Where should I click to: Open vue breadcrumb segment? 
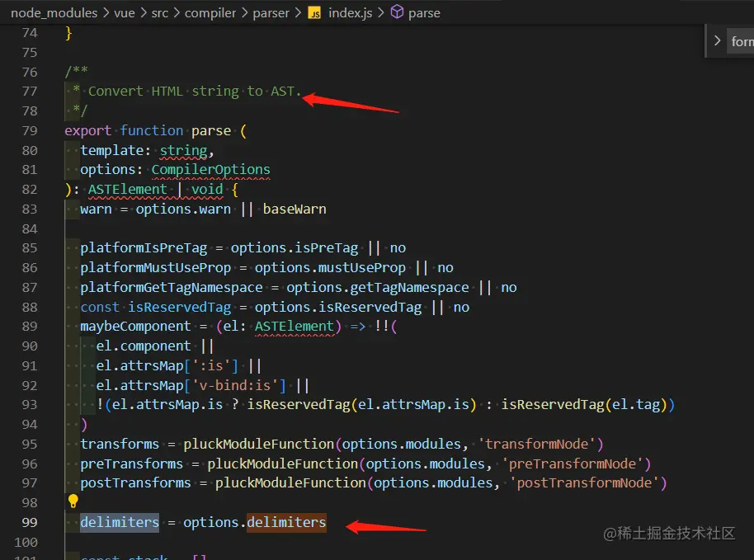(x=124, y=13)
